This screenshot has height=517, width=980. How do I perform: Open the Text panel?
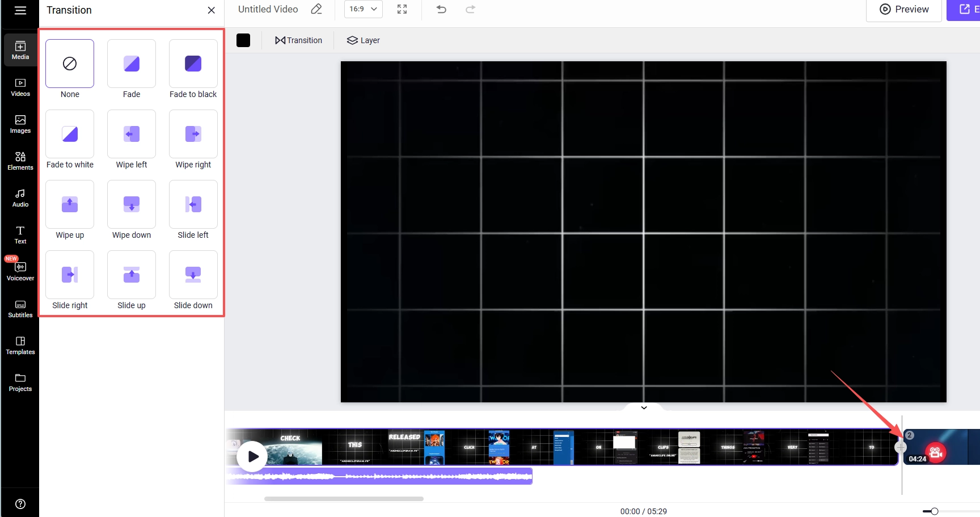click(x=20, y=234)
